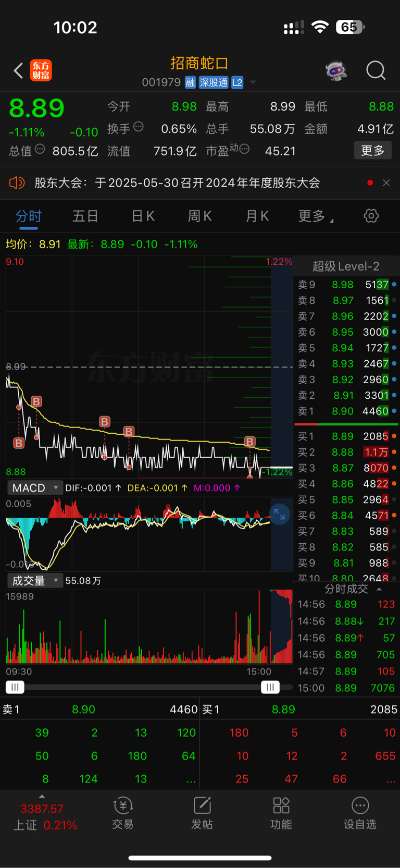This screenshot has width=400, height=868.
Task: Collapse the 分时成交 panel arrow
Action: coord(379,589)
